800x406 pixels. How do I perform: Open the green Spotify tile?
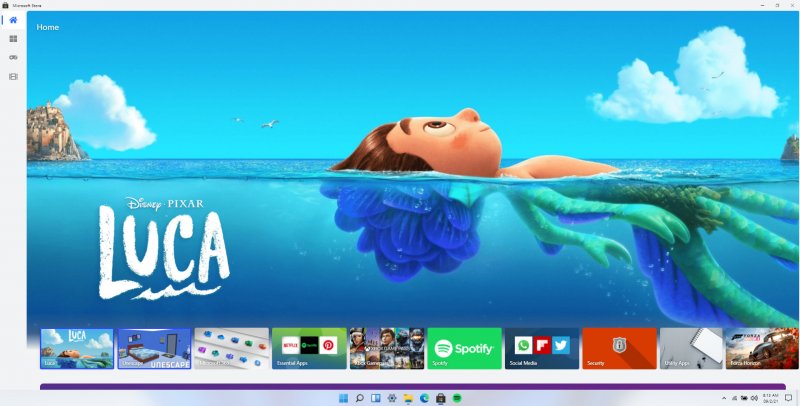[x=464, y=348]
